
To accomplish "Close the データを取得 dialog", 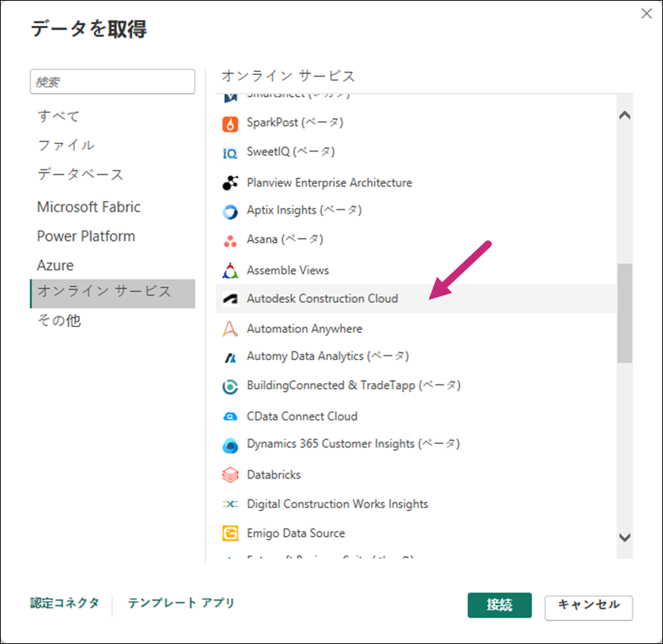I will 647,14.
